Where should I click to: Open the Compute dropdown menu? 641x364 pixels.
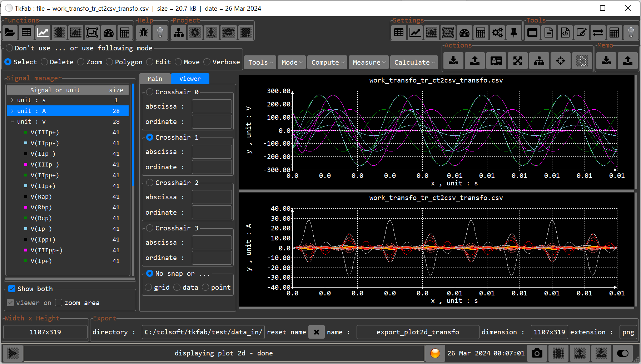tap(327, 63)
